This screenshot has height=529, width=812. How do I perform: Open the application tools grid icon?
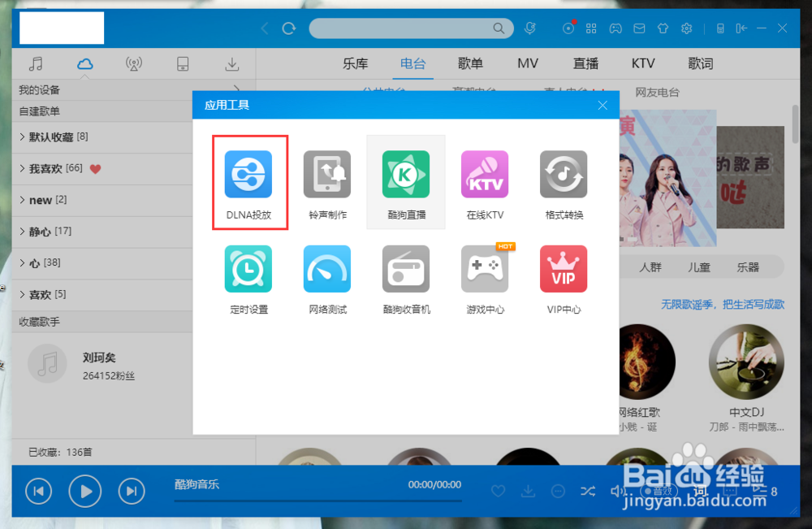591,28
